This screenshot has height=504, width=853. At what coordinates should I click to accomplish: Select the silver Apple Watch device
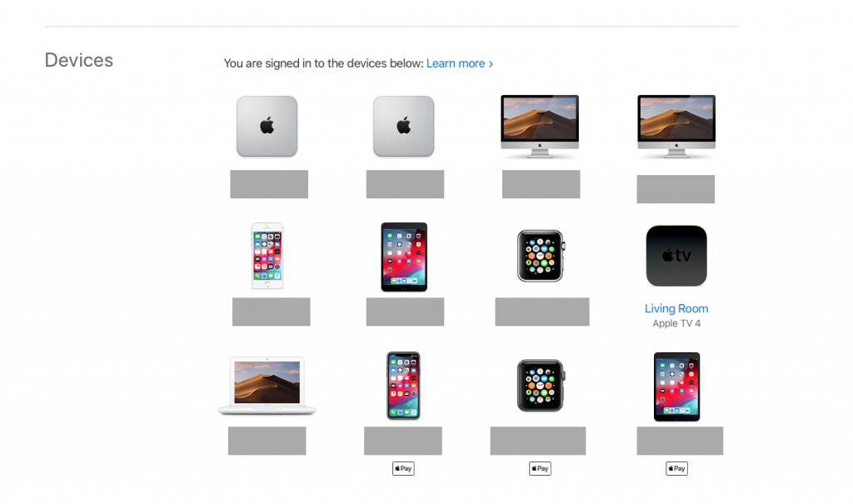(x=541, y=256)
